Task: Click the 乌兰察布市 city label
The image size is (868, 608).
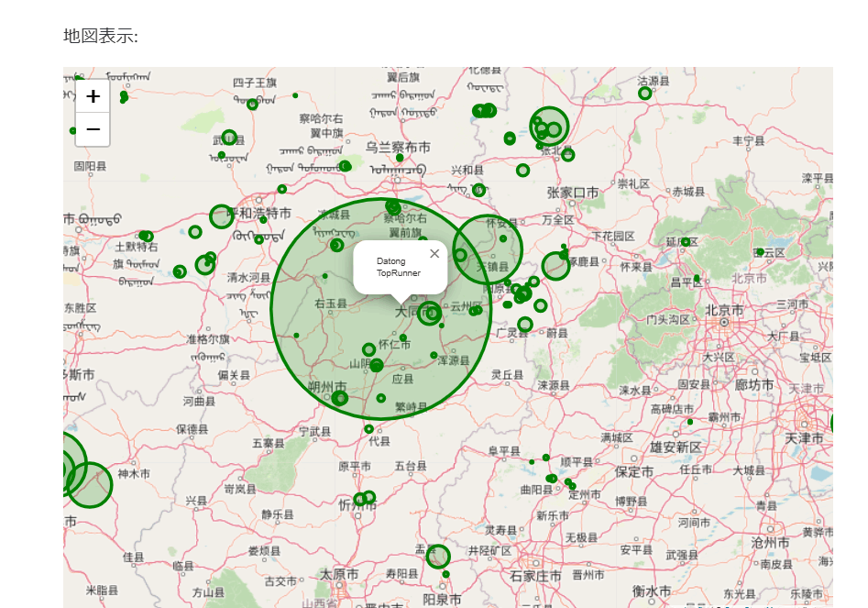Action: (398, 148)
